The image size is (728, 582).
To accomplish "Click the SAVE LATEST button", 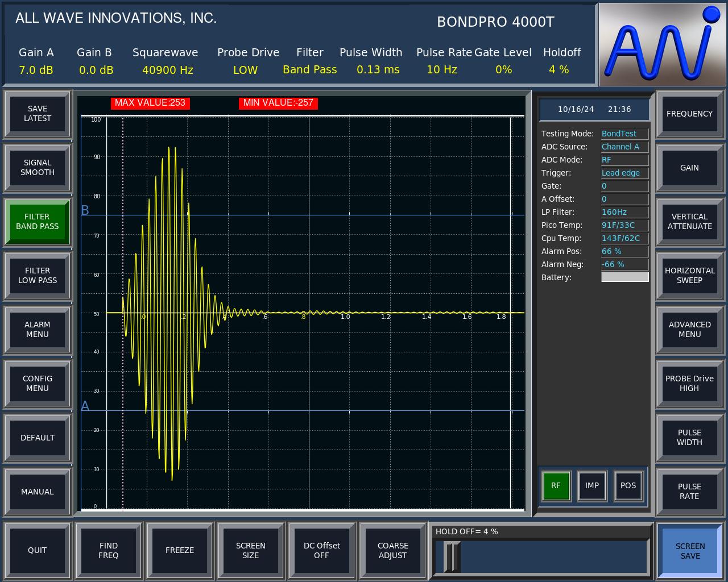I will pos(38,114).
